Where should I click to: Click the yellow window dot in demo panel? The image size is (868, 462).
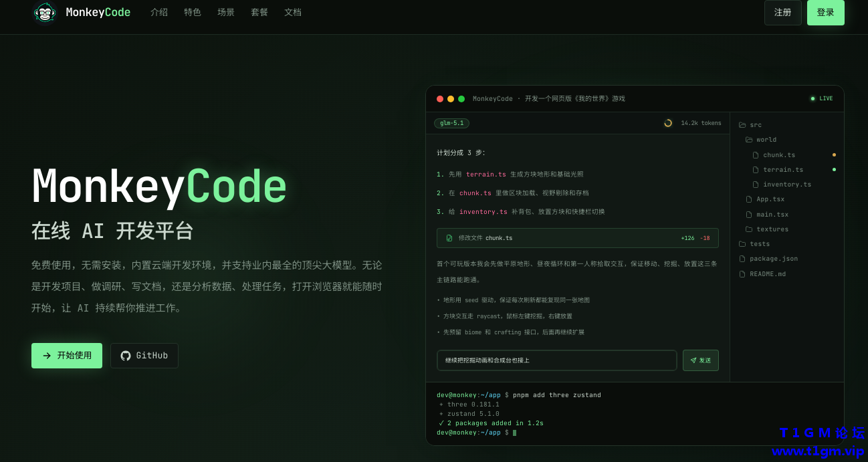pos(451,99)
